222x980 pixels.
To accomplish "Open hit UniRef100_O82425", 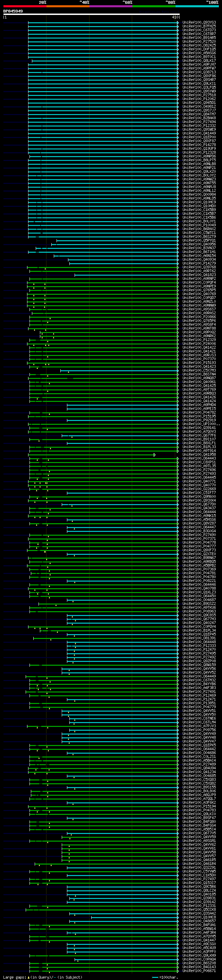I will click(199, 45).
